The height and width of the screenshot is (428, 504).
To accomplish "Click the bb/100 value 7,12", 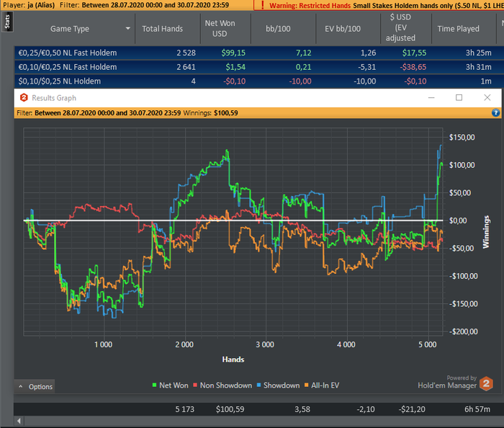I will click(x=303, y=53).
